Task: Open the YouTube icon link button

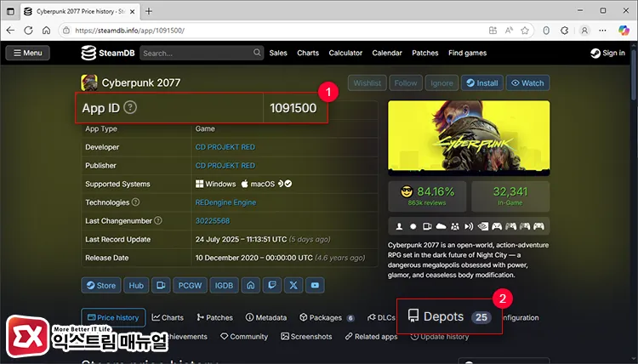Action: click(315, 286)
